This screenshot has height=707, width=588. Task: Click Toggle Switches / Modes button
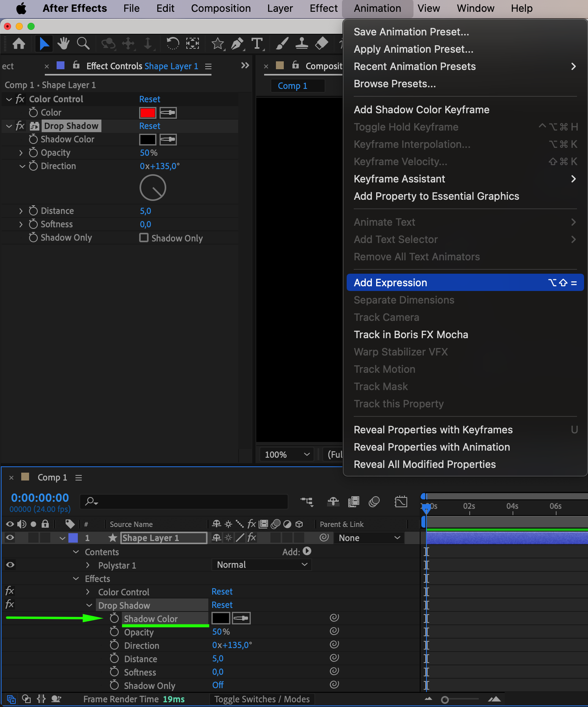coord(262,699)
